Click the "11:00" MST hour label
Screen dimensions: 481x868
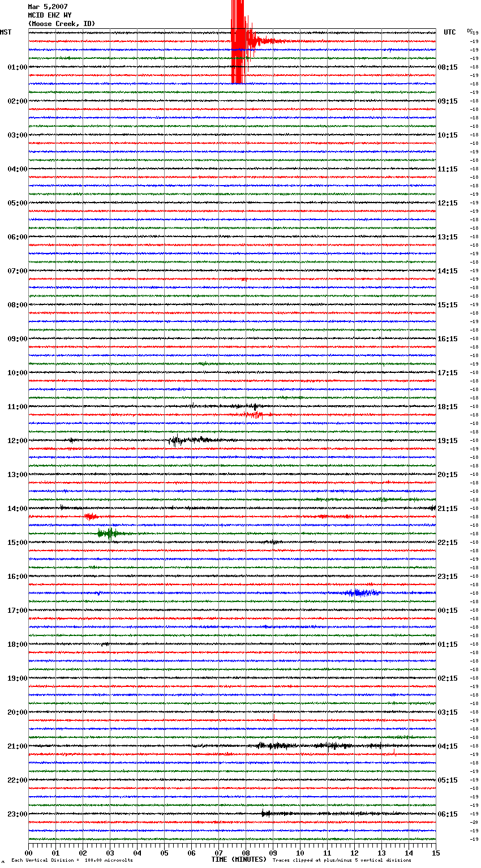coord(18,407)
